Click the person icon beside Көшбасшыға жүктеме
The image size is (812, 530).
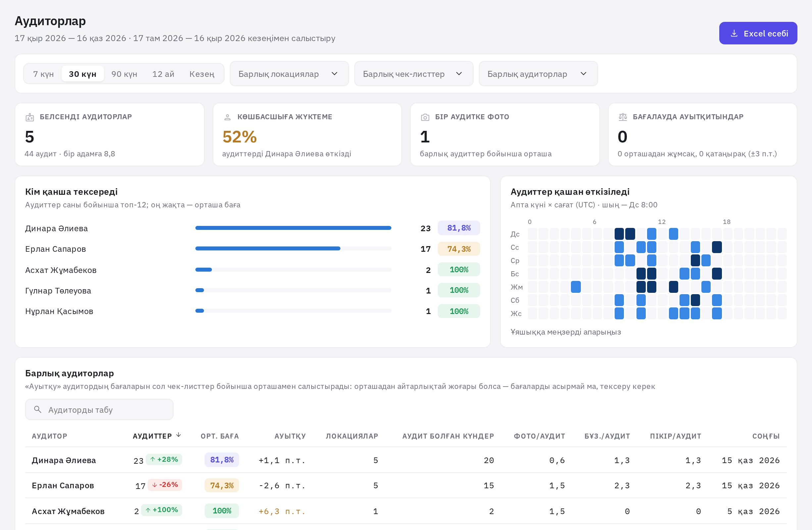pos(227,117)
